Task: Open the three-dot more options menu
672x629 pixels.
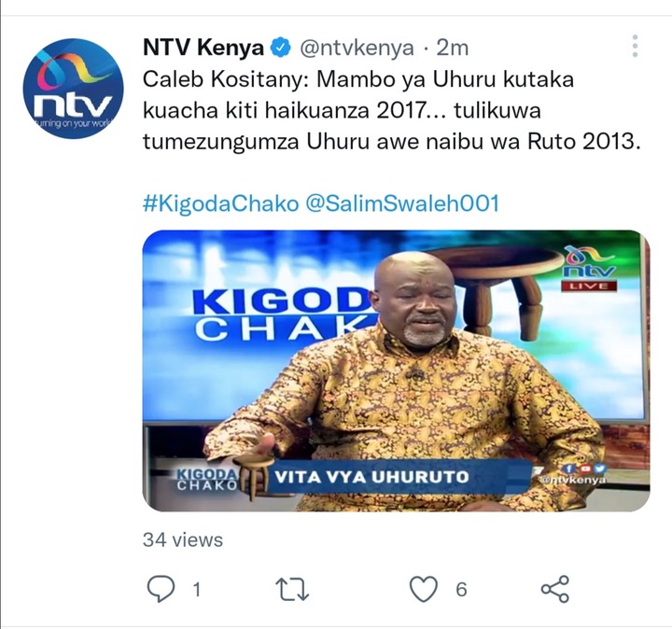Action: pos(635,46)
